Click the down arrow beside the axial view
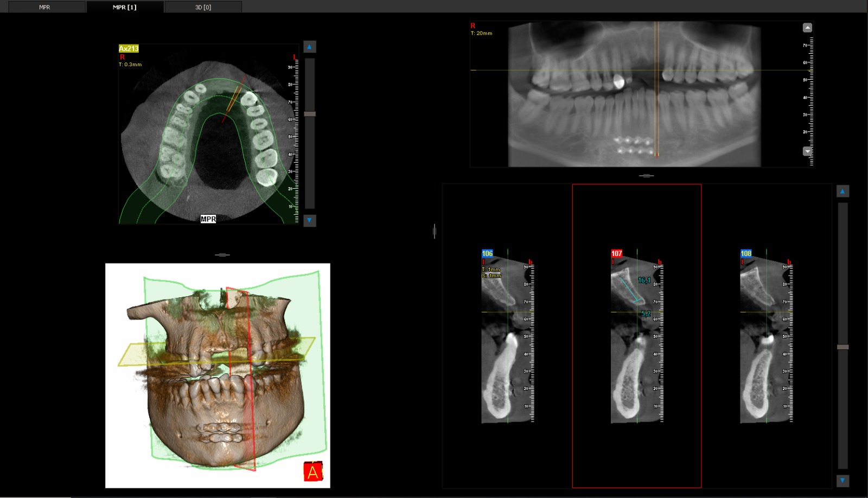This screenshot has width=868, height=498. [309, 220]
